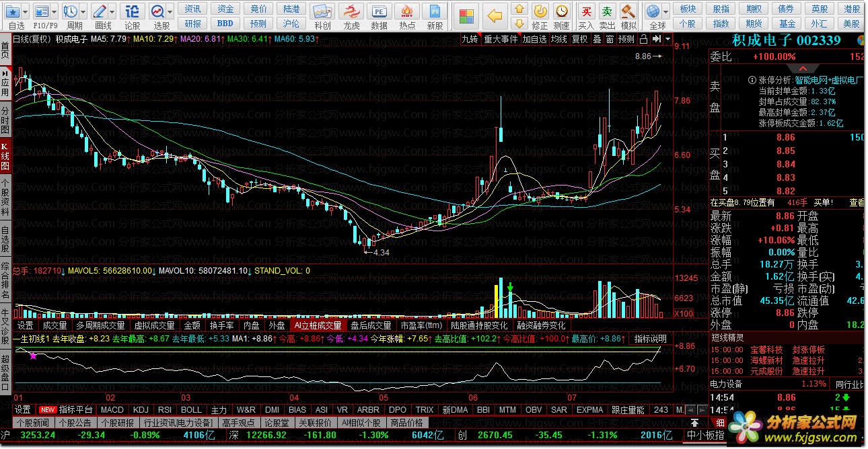Expand the 周期 dropdown arrow
The width and height of the screenshot is (868, 449).
click(83, 12)
